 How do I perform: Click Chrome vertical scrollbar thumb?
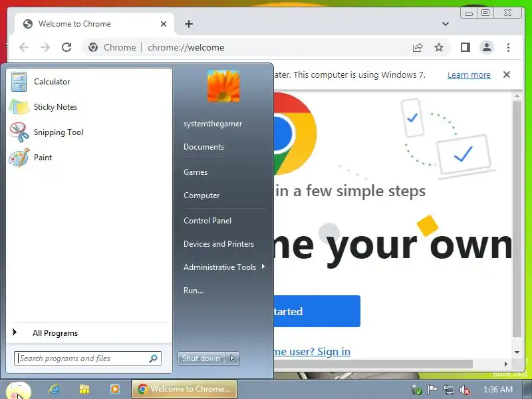click(517, 219)
